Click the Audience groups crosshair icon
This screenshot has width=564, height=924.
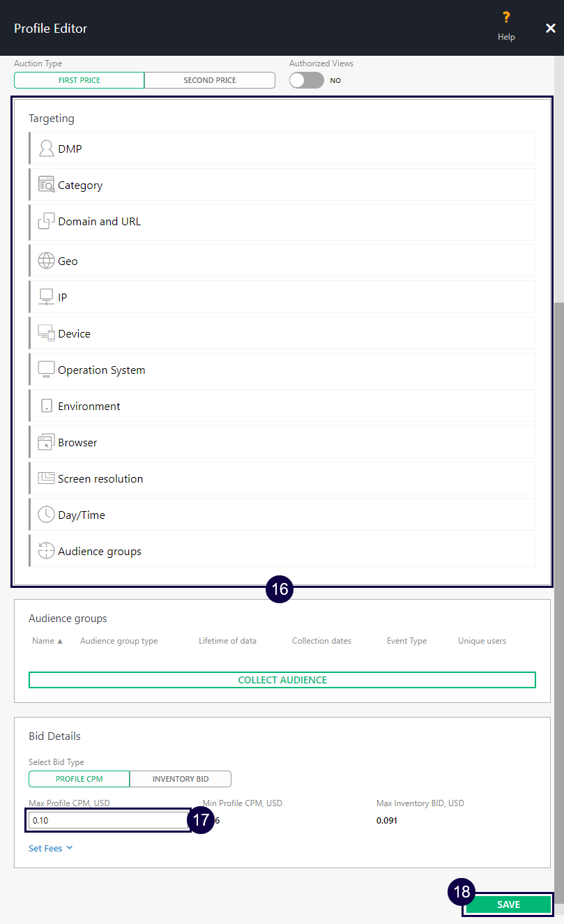point(46,551)
